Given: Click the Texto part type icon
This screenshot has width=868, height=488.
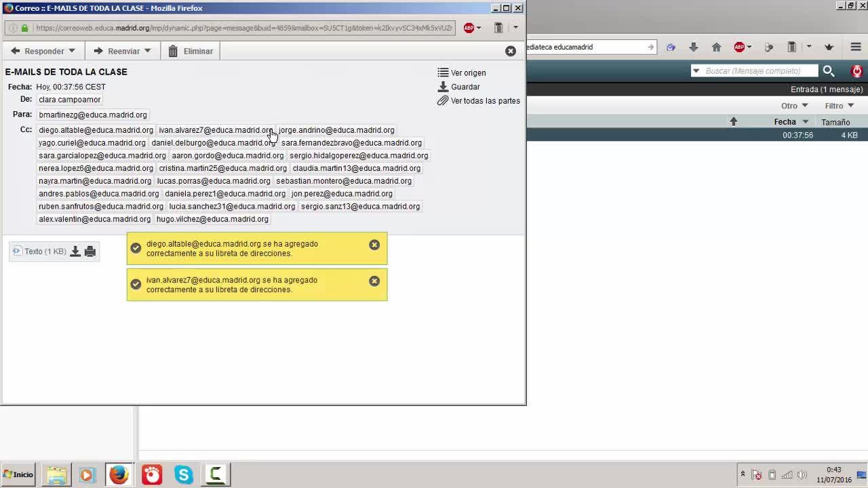Looking at the screenshot, I should pos(16,251).
